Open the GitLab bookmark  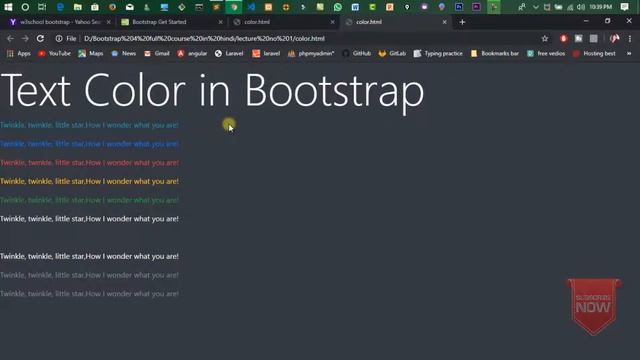pyautogui.click(x=392, y=53)
